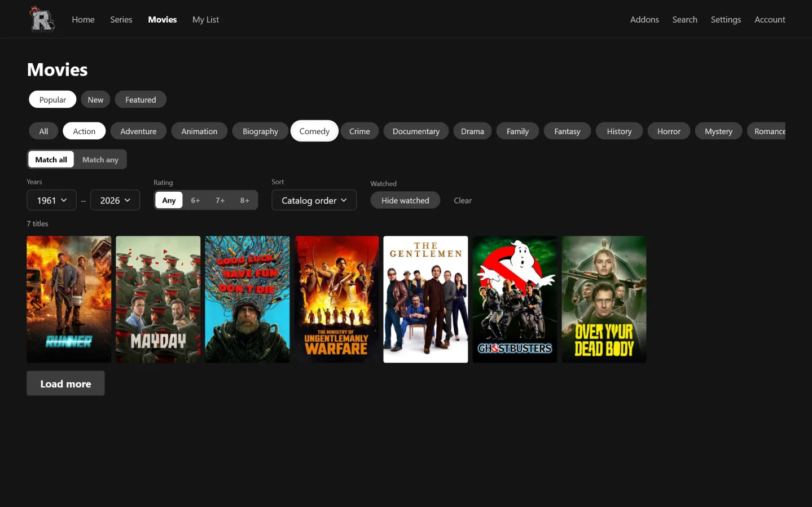Clear all filters
This screenshot has height=507, width=812.
[463, 200]
